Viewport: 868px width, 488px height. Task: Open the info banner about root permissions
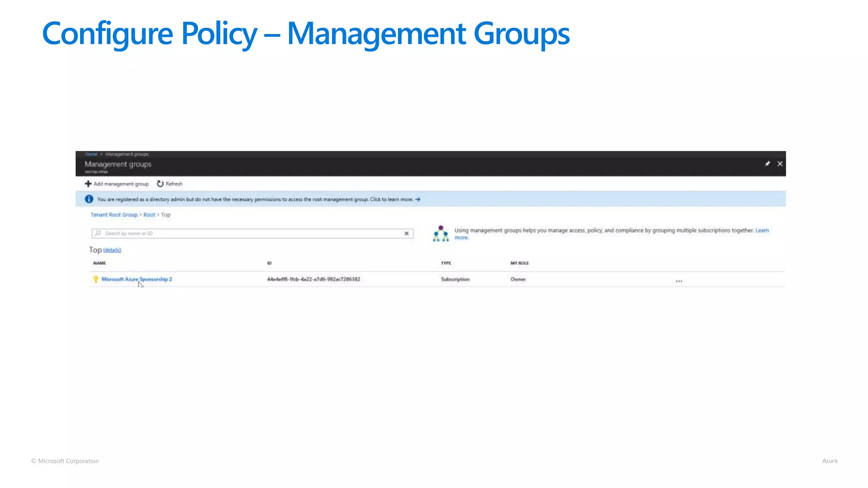click(431, 199)
